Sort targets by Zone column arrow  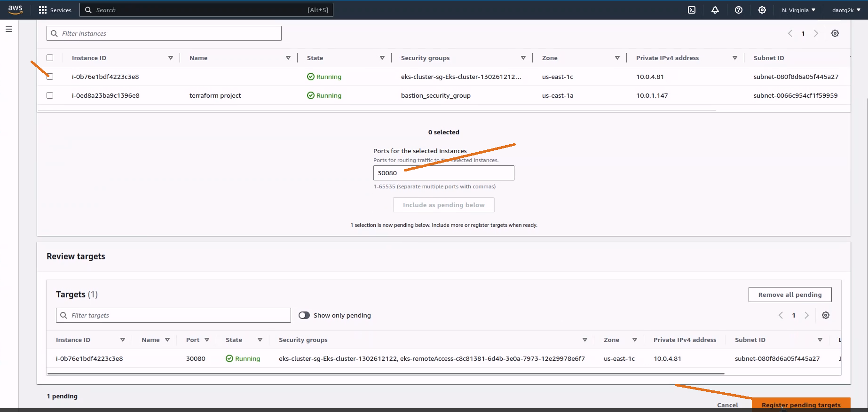tap(635, 340)
